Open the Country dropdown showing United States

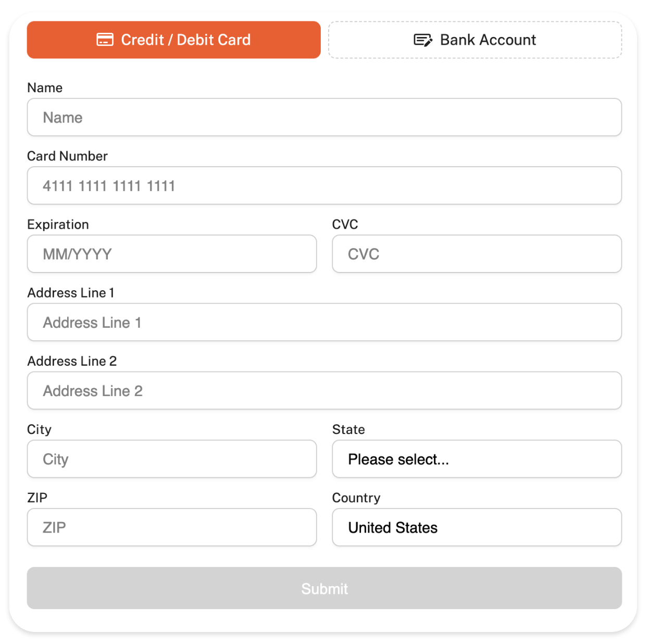point(477,527)
